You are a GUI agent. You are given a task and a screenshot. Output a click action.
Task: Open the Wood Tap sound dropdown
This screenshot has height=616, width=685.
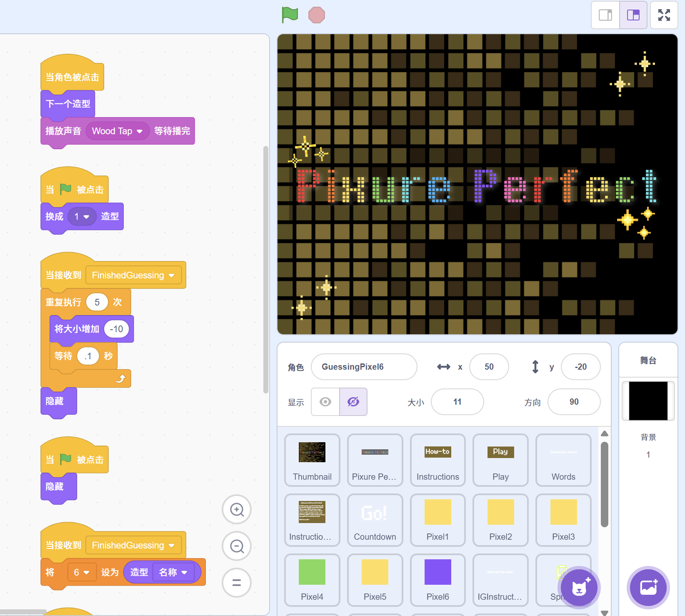[140, 131]
